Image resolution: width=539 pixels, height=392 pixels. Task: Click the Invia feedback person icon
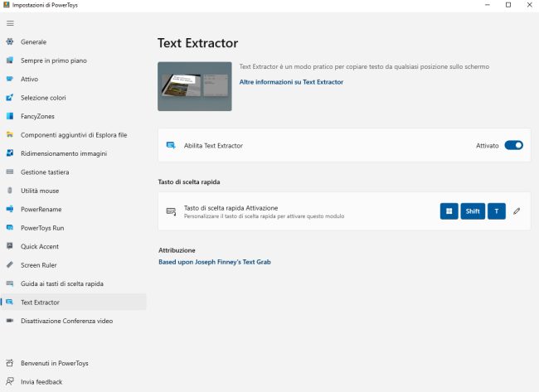pos(10,381)
